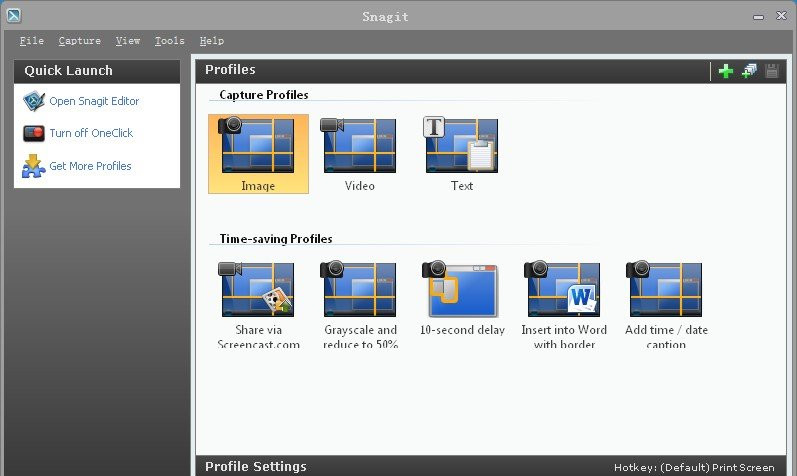
Task: Click the save profile floppy disk icon
Action: [772, 71]
